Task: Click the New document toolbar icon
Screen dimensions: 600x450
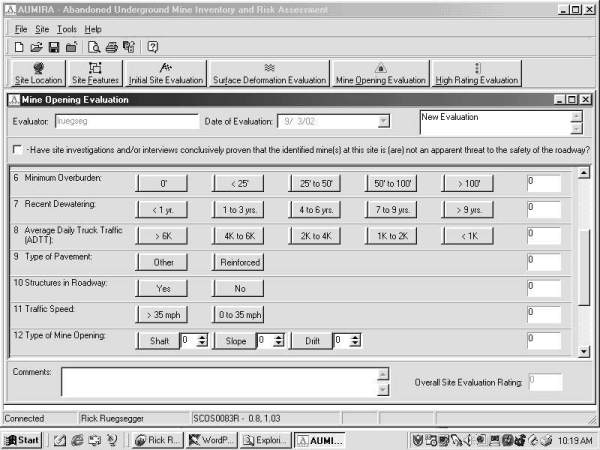Action: click(19, 47)
